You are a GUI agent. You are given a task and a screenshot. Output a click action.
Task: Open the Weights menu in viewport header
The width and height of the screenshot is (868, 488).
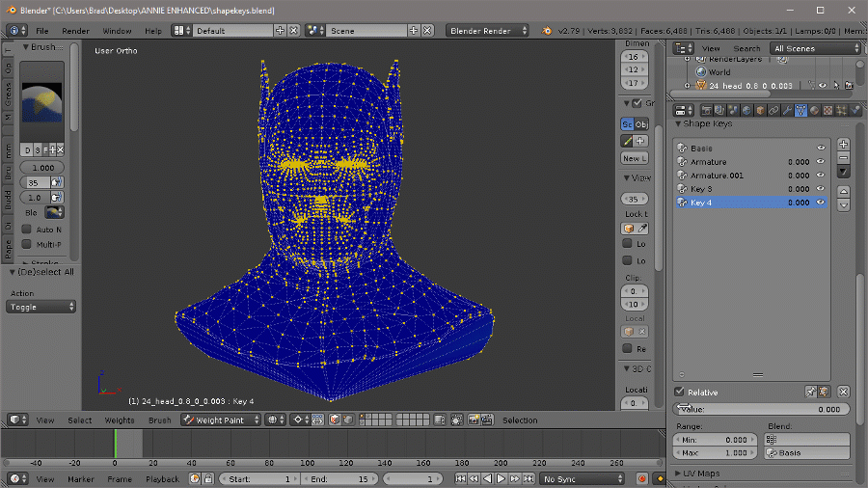point(120,420)
